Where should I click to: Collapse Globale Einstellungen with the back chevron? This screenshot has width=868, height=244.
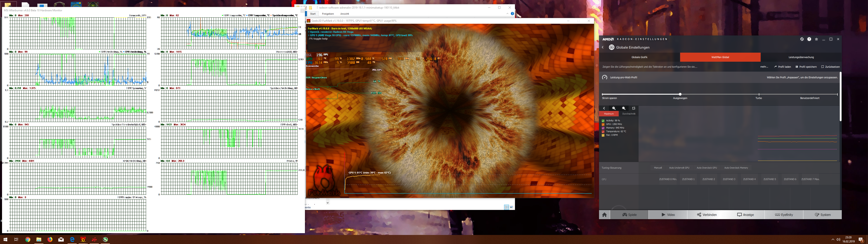click(x=603, y=47)
